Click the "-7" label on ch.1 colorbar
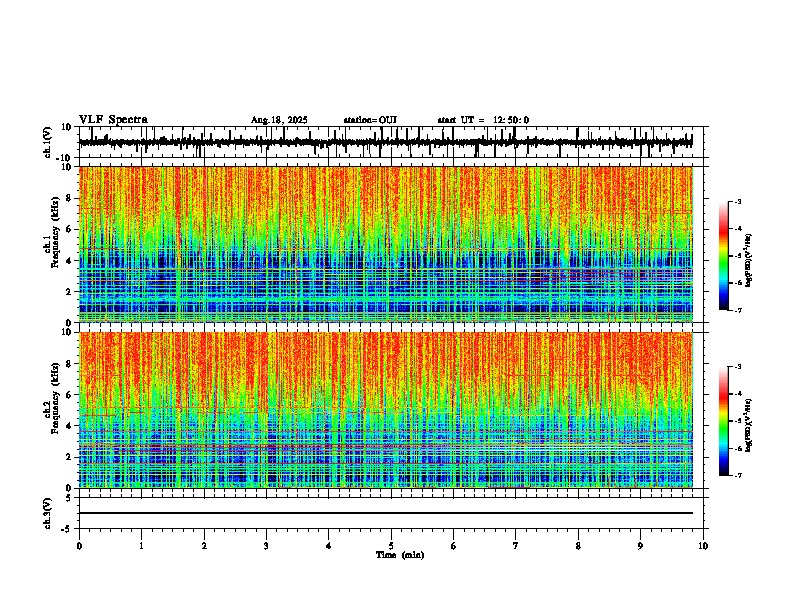The height and width of the screenshot is (612, 792). 738,310
